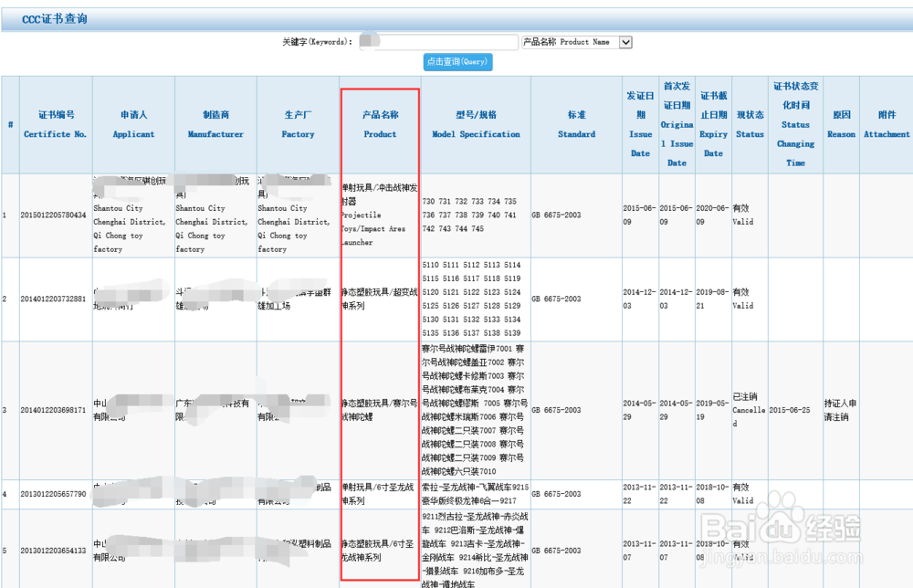Click the Attachment column header
Screen dimensions: 913x588
click(887, 124)
